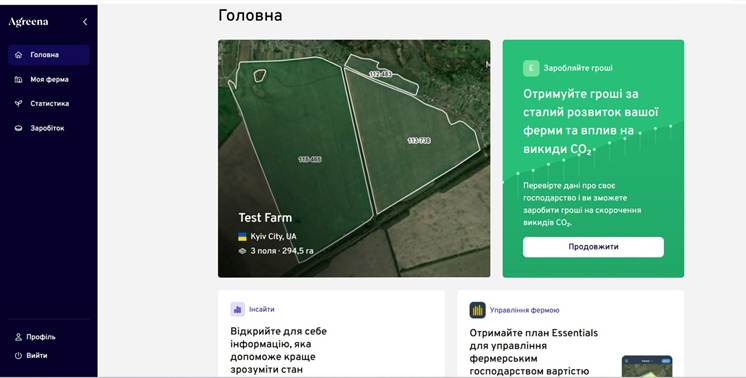The image size is (746, 378).
Task: Open the Інсайти link
Action: (x=262, y=309)
